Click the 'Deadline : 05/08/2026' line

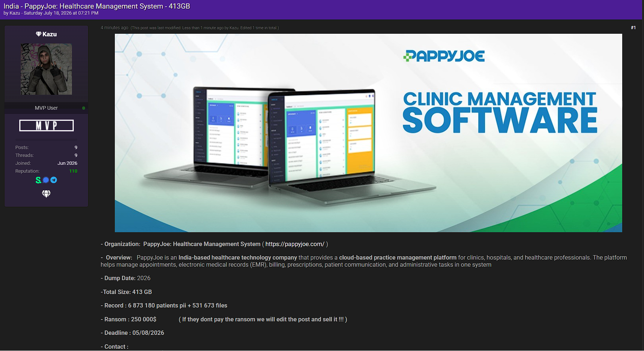coord(132,333)
